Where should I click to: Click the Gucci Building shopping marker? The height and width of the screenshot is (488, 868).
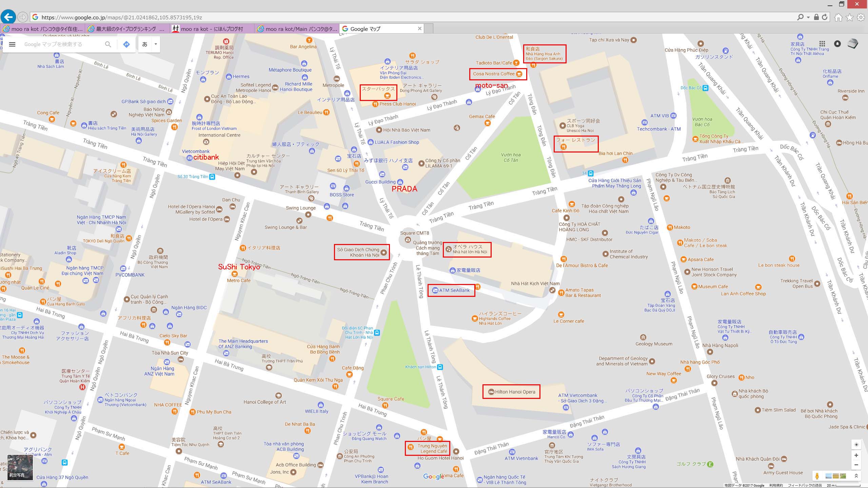(400, 182)
